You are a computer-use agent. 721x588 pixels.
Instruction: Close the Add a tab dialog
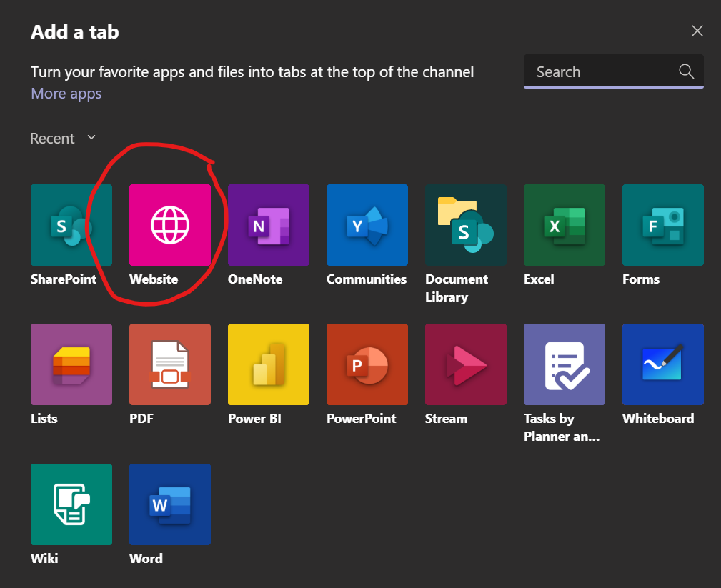(x=697, y=31)
